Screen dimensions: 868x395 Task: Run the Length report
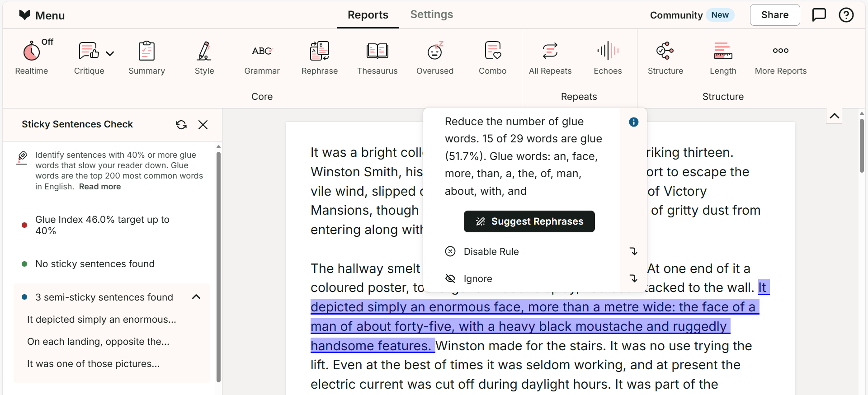pyautogui.click(x=723, y=57)
